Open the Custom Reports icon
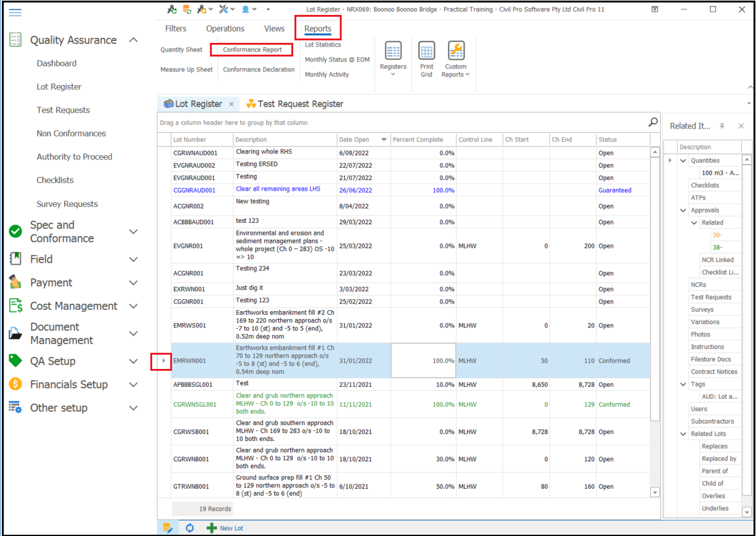Image resolution: width=756 pixels, height=536 pixels. coord(456,51)
